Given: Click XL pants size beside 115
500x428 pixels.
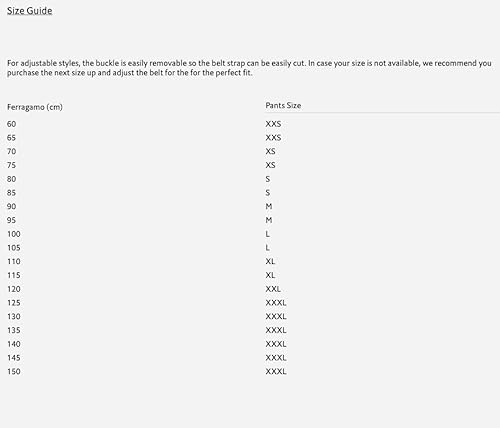Looking at the screenshot, I should [x=270, y=275].
